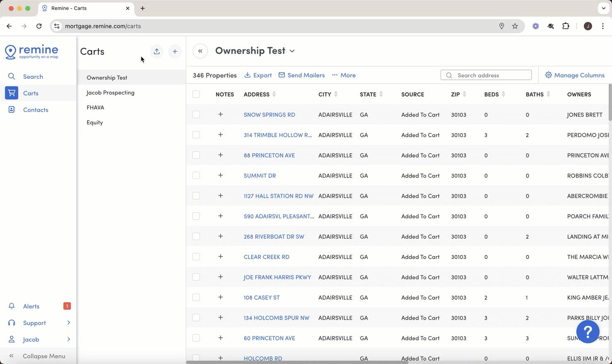This screenshot has height=364, width=612.
Task: Collapse carts panel with double-chevron button
Action: 200,51
